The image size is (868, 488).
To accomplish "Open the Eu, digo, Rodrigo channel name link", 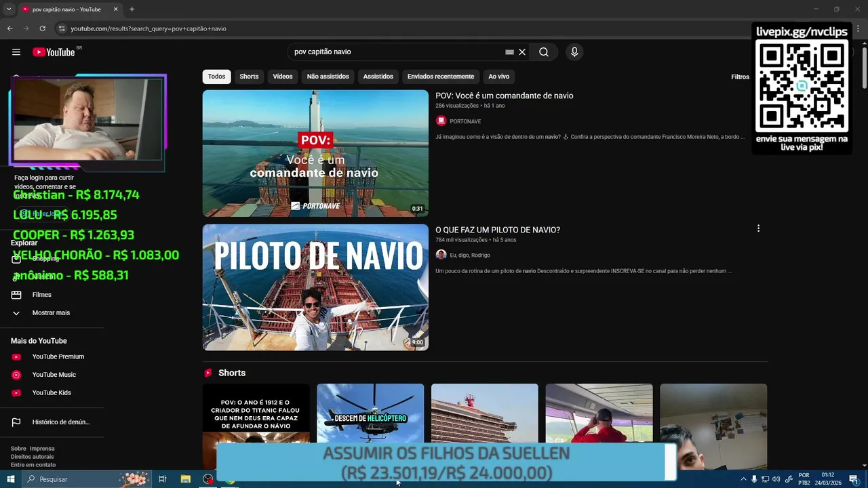I will (x=470, y=256).
